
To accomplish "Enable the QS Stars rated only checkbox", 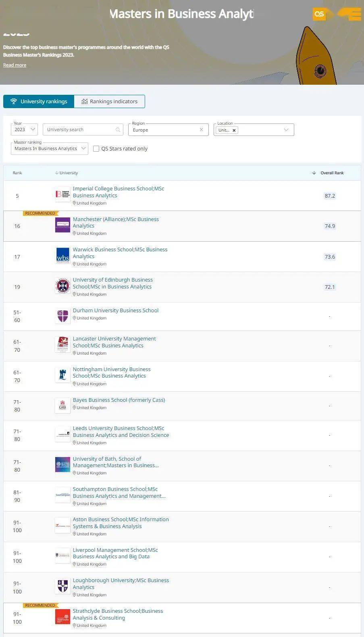I will pos(96,149).
